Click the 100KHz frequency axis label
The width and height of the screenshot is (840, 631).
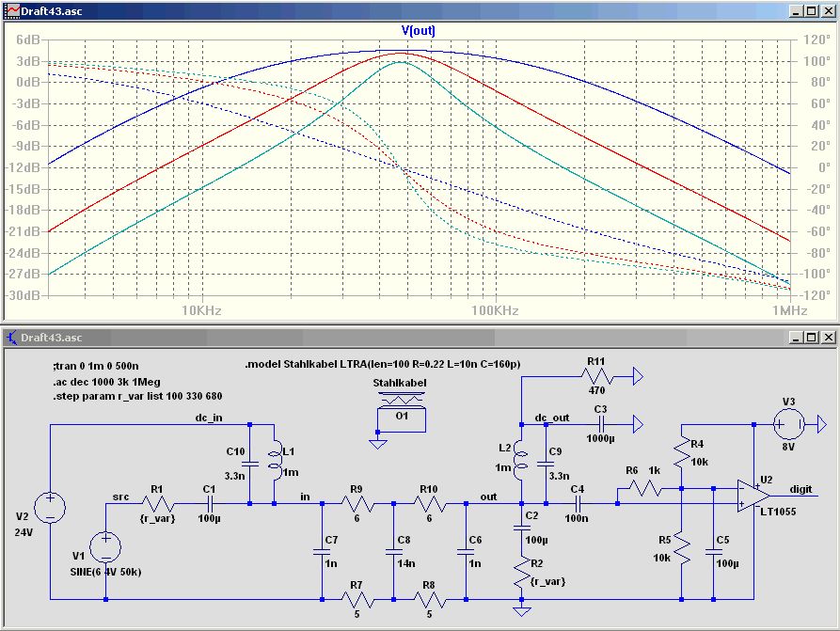495,310
